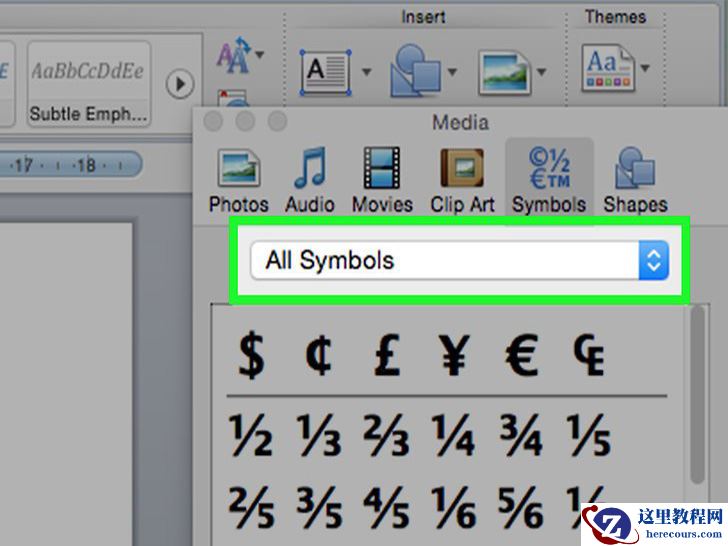This screenshot has height=546, width=728.
Task: Click the horizontal ruler near 18
Action: coord(86,165)
